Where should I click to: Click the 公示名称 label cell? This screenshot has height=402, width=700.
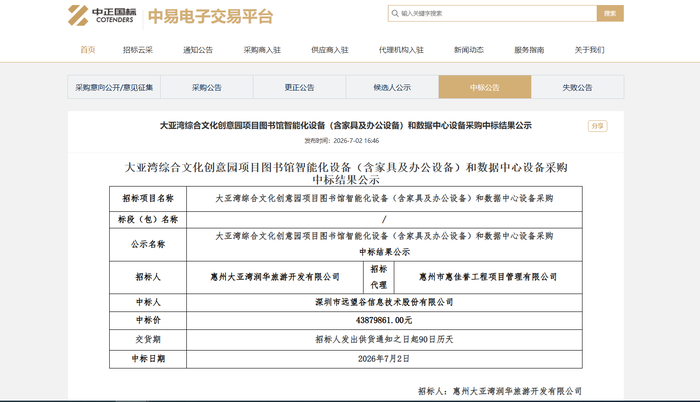pyautogui.click(x=148, y=245)
